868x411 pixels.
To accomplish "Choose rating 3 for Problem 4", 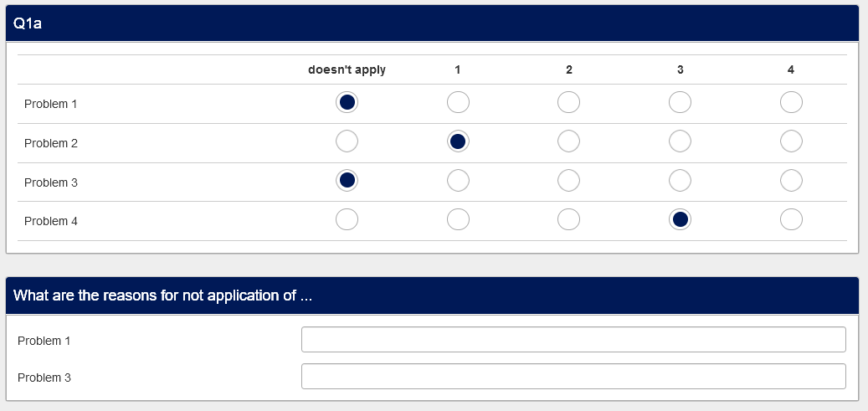I will click(681, 219).
